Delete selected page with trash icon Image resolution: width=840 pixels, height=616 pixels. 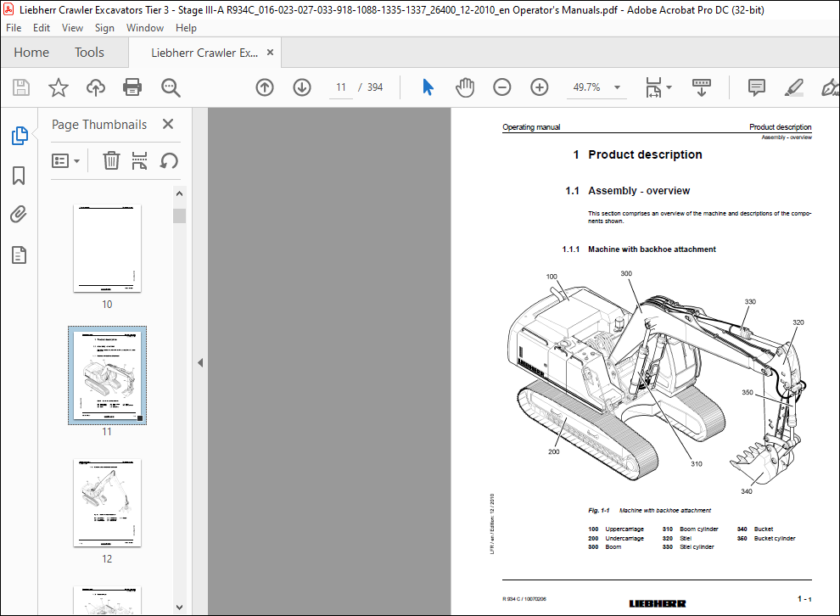[111, 160]
